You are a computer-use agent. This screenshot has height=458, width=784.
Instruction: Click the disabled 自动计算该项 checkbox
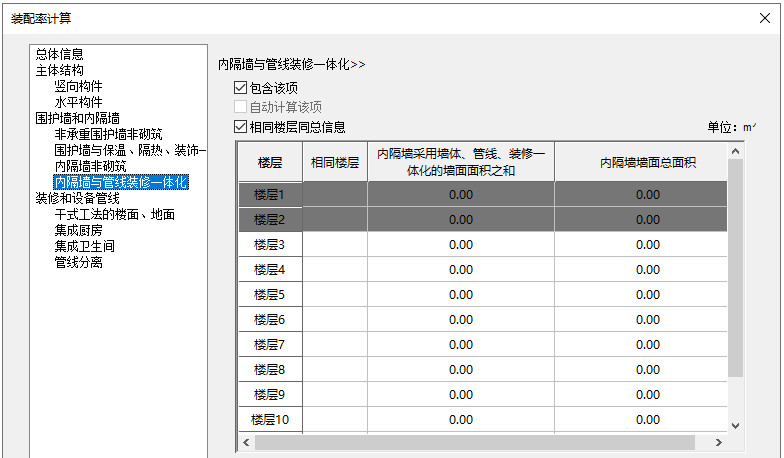(240, 107)
